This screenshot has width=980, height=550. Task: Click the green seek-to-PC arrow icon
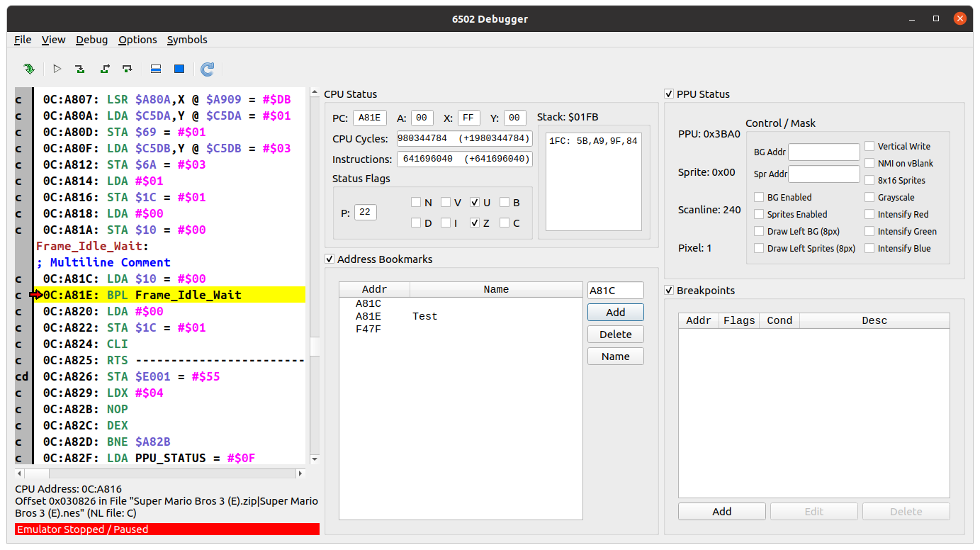[x=28, y=69]
